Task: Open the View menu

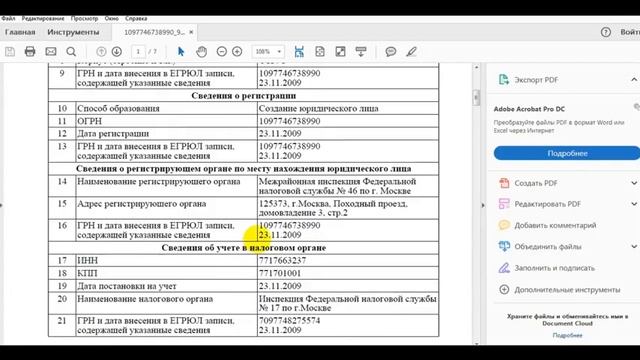Action: click(84, 18)
